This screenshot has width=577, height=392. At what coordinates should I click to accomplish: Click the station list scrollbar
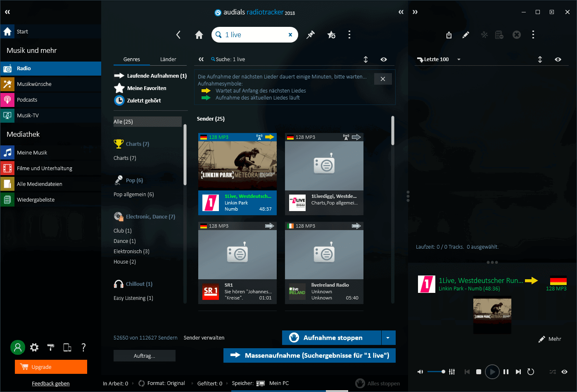(393, 131)
